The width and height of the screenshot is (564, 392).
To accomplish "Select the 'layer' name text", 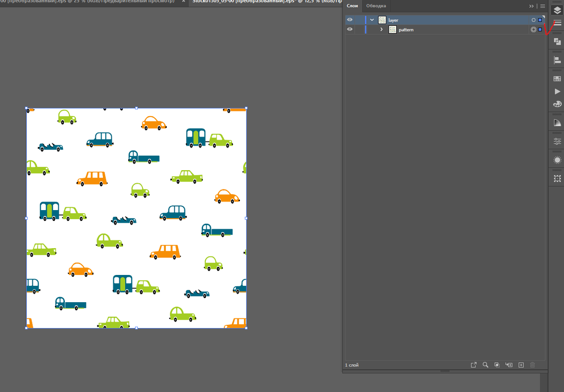I will pyautogui.click(x=393, y=20).
